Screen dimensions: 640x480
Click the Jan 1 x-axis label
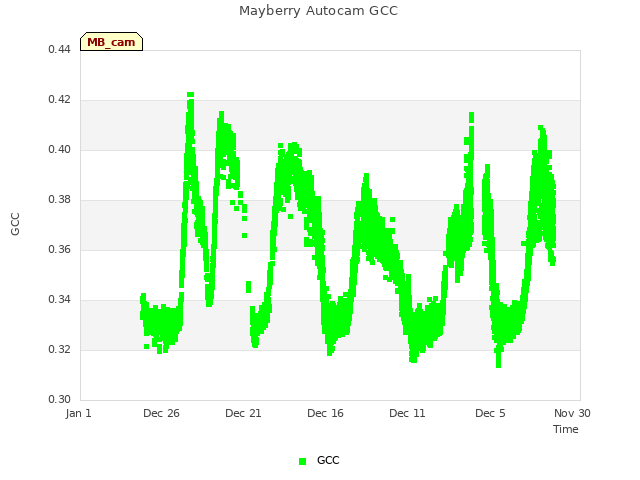[x=78, y=413]
